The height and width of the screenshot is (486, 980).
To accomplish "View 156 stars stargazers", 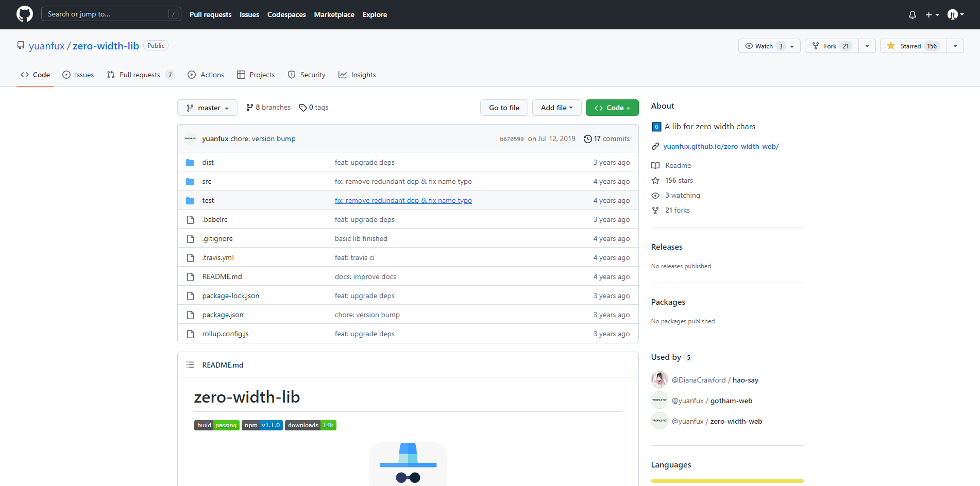I will [672, 180].
